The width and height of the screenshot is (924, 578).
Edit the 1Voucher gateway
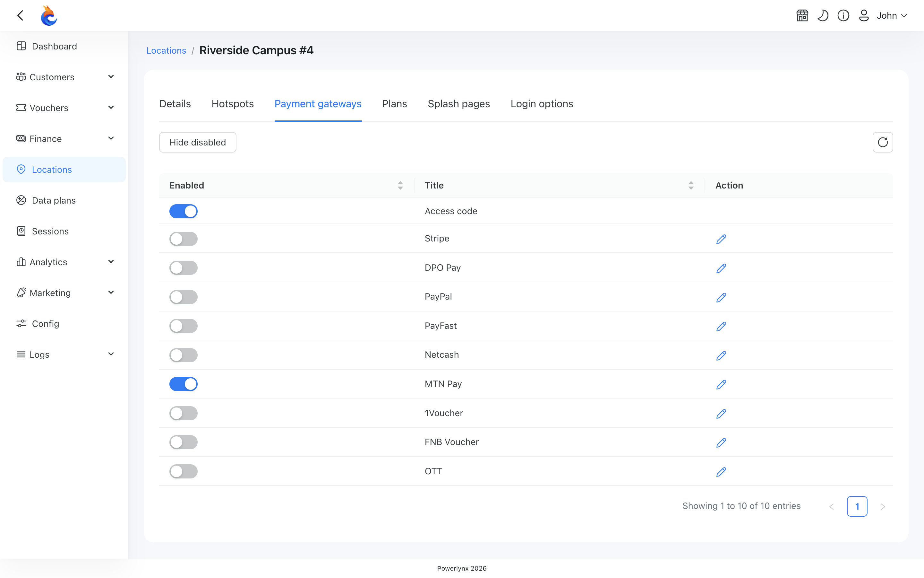coord(721,413)
